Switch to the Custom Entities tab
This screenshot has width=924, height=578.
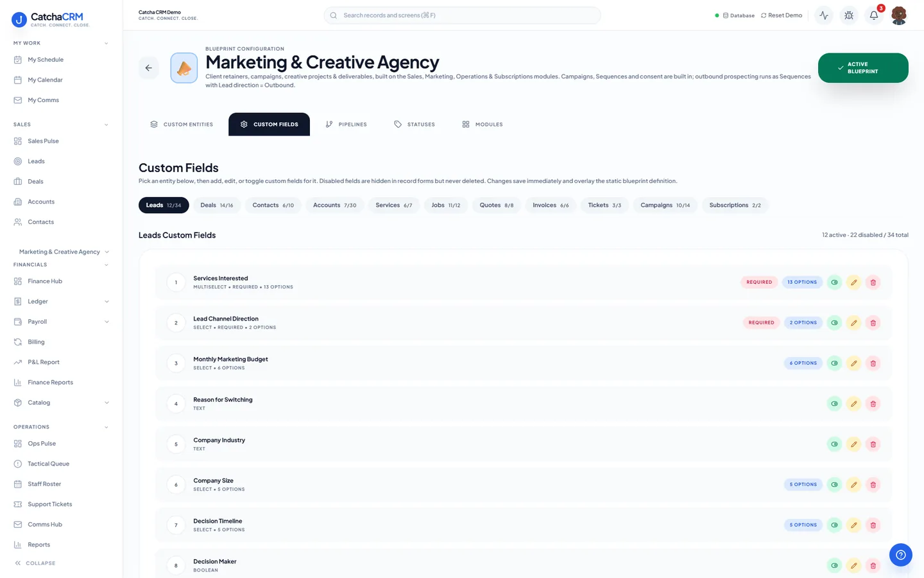click(x=182, y=125)
